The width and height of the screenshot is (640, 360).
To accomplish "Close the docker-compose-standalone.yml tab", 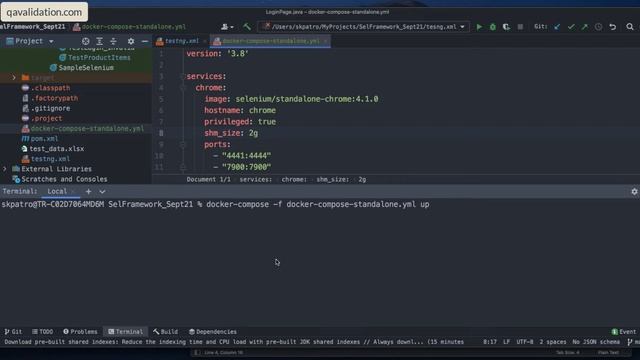I will pos(325,41).
